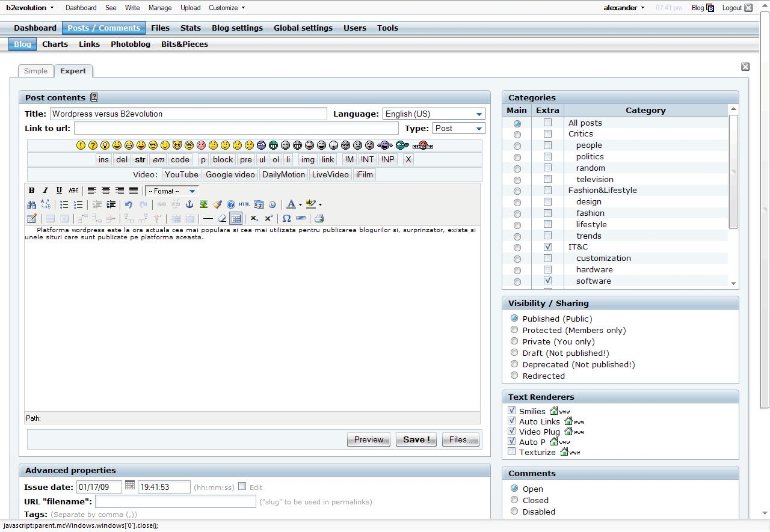Insert an anchor in the text
Screen dimensions: 770x532
(x=189, y=204)
